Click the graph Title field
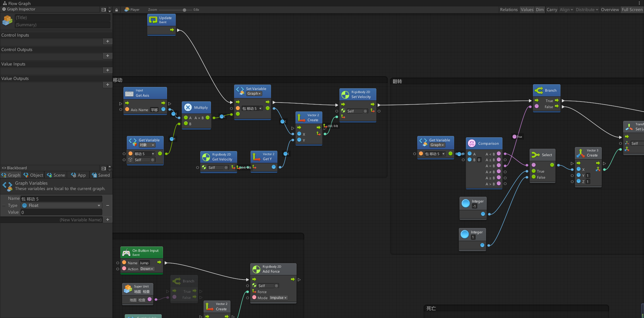Viewport: 644px width, 318px height. [x=63, y=17]
